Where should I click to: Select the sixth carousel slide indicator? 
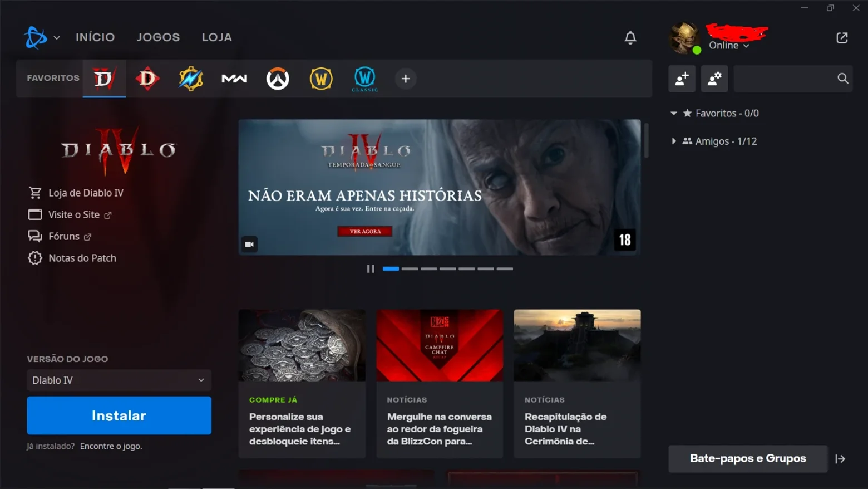(x=486, y=268)
